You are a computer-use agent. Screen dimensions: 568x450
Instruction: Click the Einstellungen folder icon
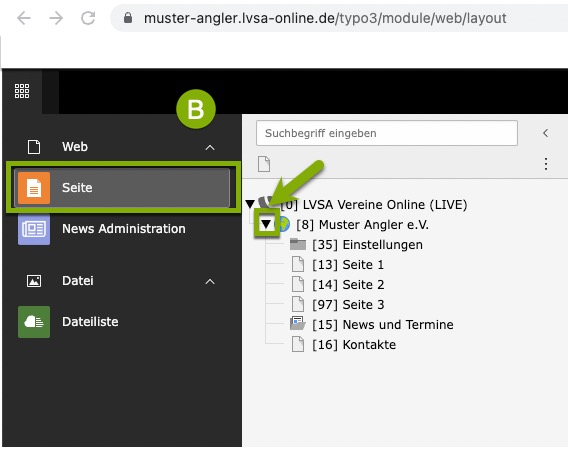(x=298, y=244)
